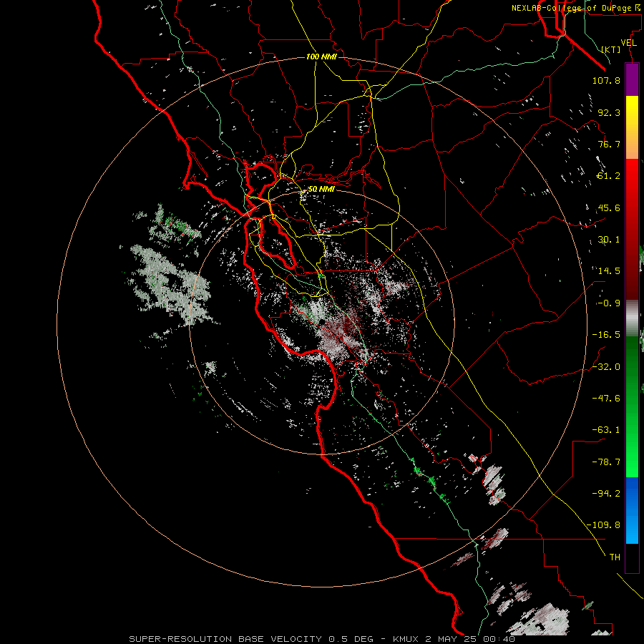644x644 pixels.
Task: Click the blue segment of the velocity color bar
Action: click(x=632, y=510)
